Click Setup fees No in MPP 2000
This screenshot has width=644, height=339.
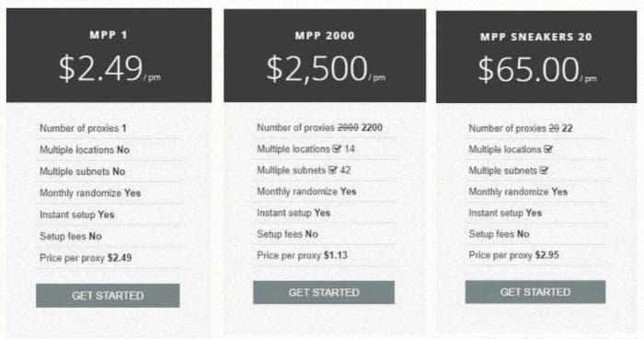tap(287, 234)
